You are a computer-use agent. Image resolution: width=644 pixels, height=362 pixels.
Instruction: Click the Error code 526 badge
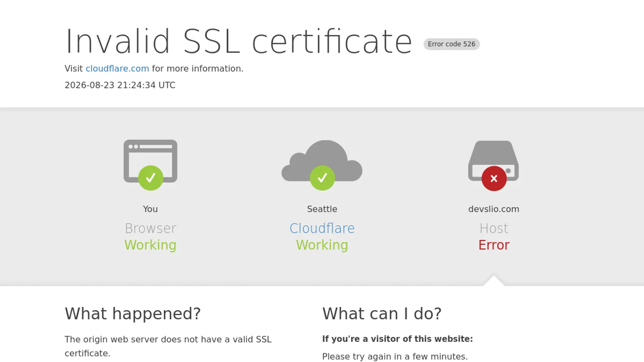click(452, 44)
